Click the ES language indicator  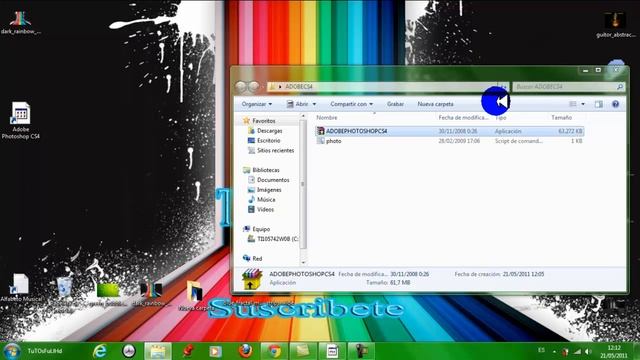pos(541,350)
